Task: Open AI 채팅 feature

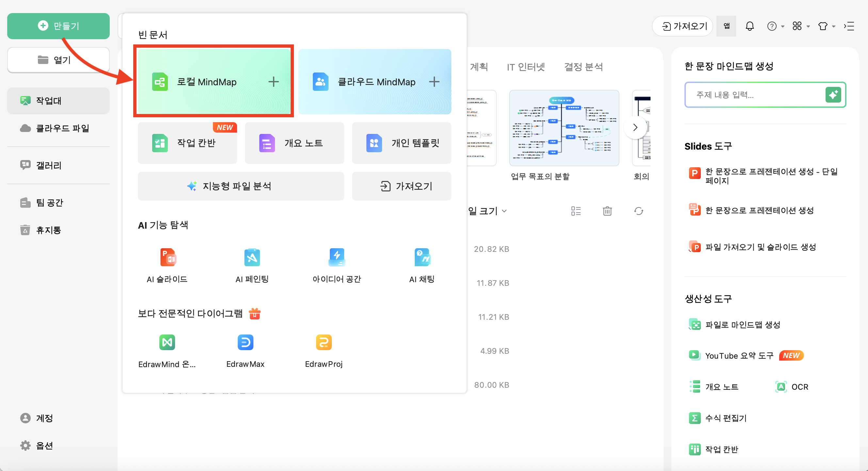Action: point(422,266)
